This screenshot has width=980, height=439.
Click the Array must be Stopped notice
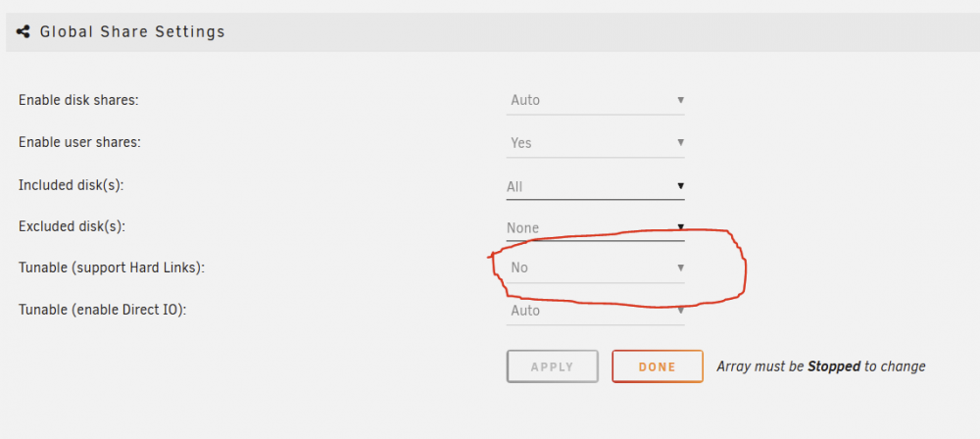coord(820,366)
